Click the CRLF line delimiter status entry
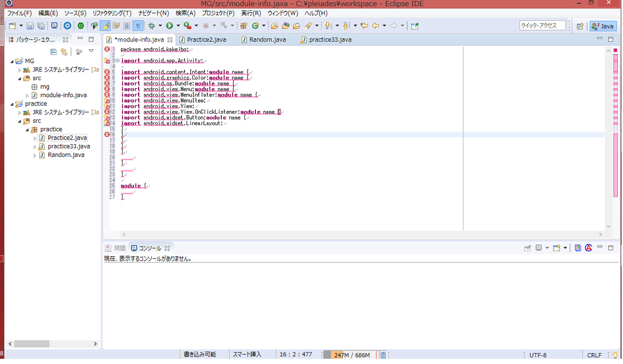 [x=594, y=355]
